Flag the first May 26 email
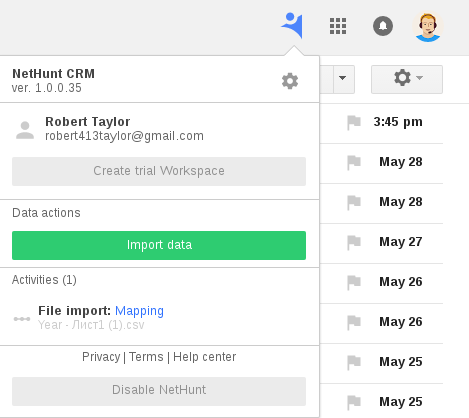 354,282
